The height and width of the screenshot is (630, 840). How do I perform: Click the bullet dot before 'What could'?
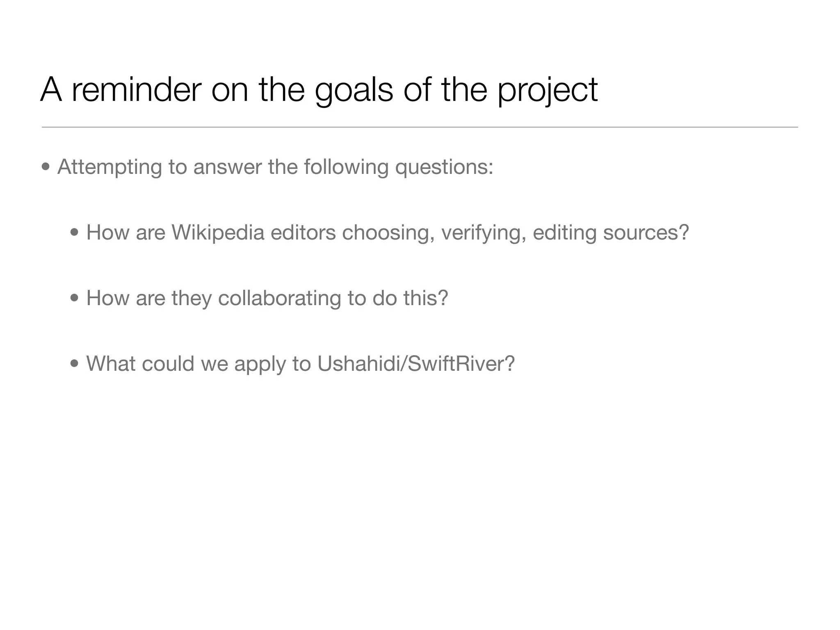point(74,364)
